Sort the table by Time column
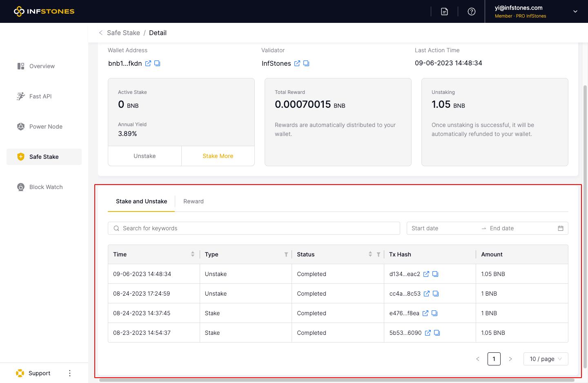 [x=193, y=254]
